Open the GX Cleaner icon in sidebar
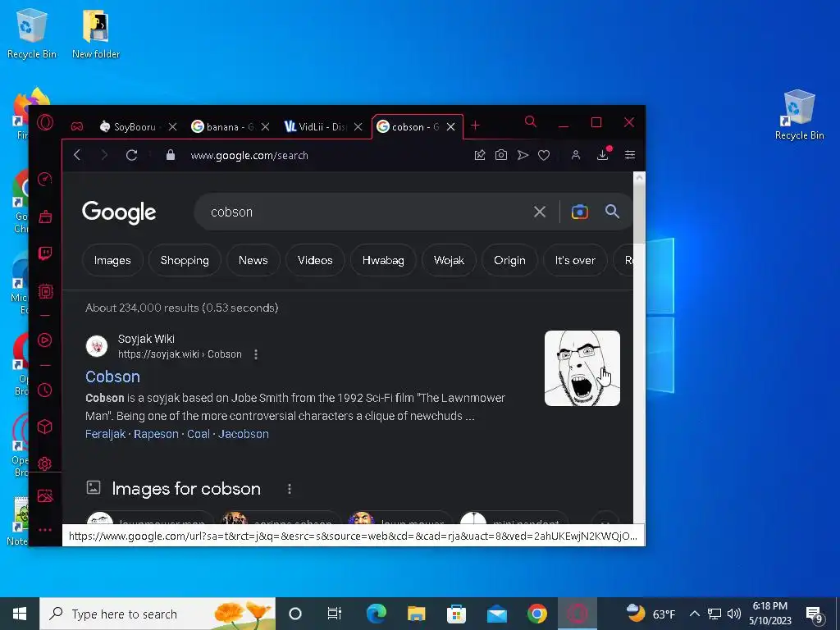This screenshot has height=630, width=840. tap(45, 217)
